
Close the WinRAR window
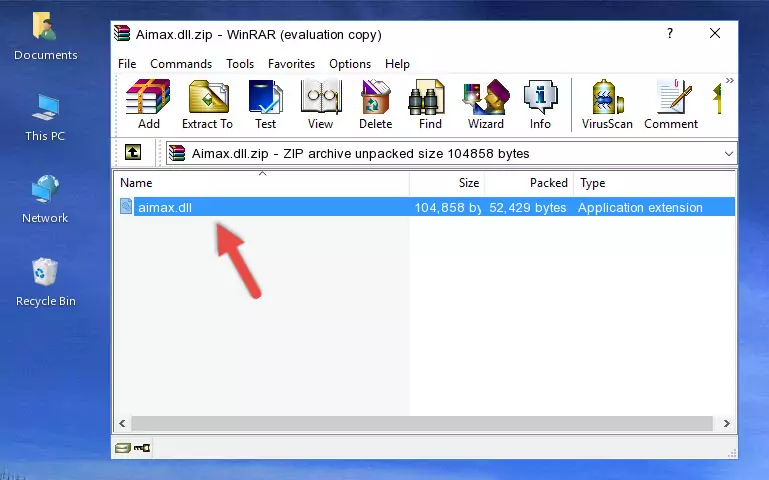[715, 33]
